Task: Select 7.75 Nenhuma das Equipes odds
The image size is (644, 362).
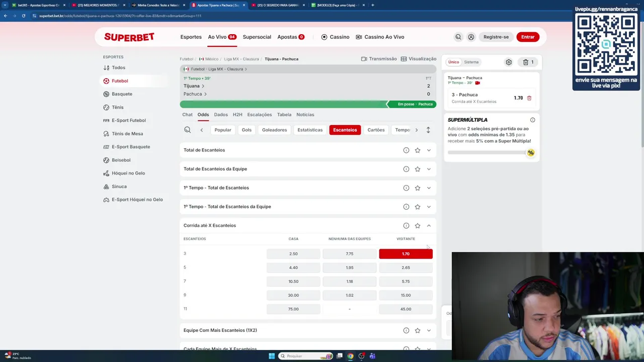Action: pos(350,254)
